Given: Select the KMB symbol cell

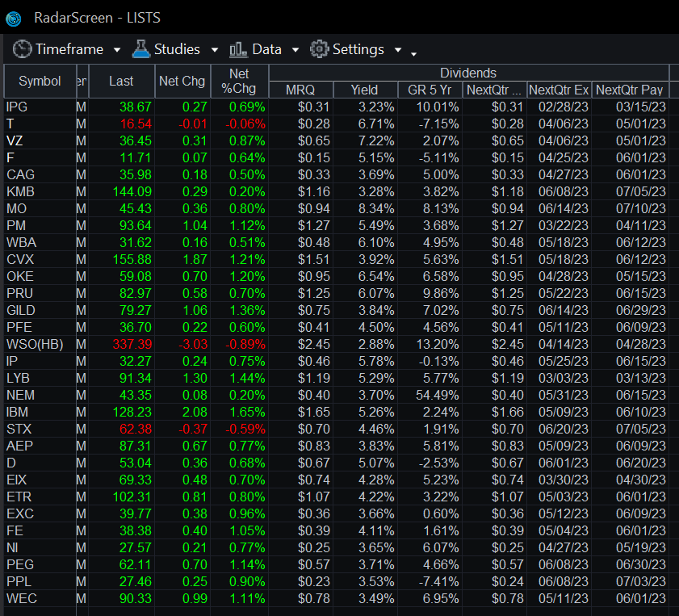Looking at the screenshot, I should pos(40,191).
